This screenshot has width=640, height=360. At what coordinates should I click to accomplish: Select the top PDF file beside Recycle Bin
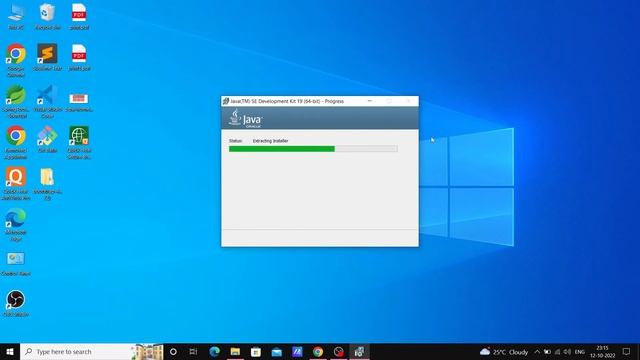(79, 16)
